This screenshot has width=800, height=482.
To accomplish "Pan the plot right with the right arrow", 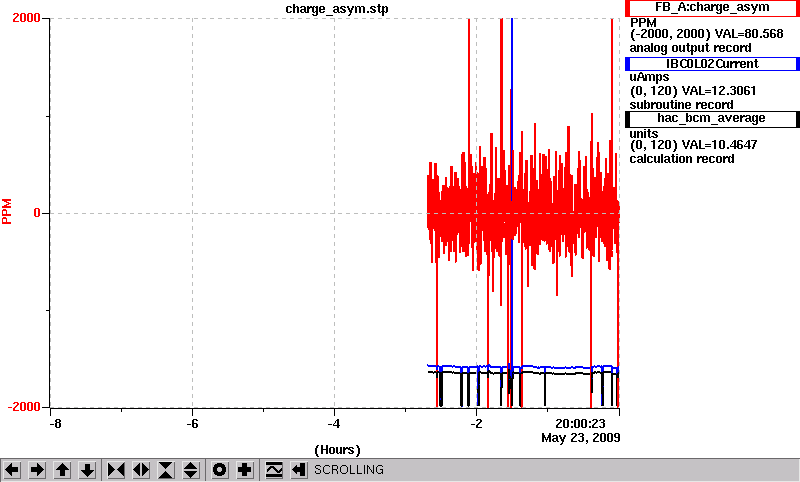I will (37, 470).
